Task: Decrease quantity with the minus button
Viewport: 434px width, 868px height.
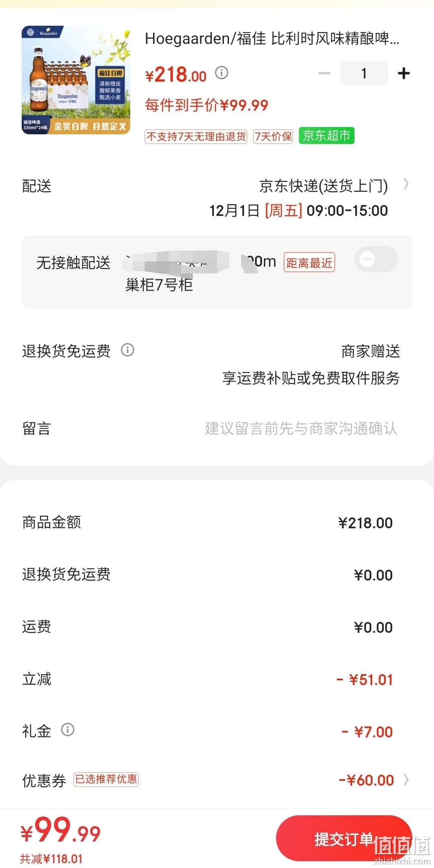Action: point(324,73)
